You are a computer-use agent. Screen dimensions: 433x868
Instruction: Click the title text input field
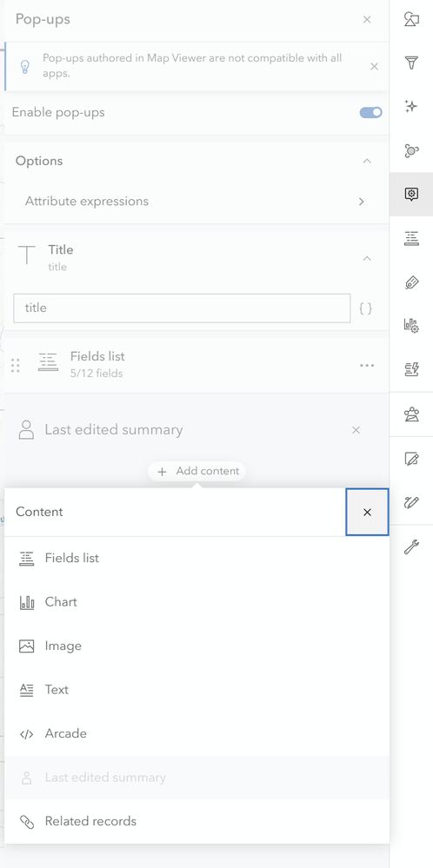pos(182,308)
